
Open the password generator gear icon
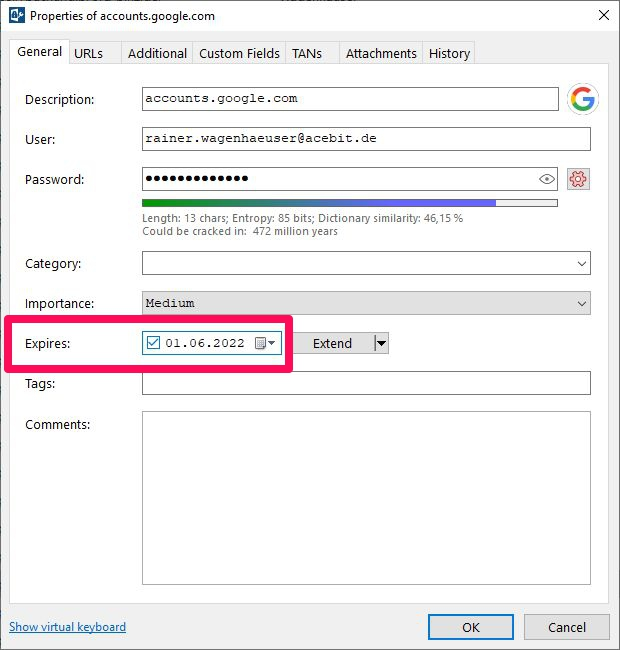578,179
